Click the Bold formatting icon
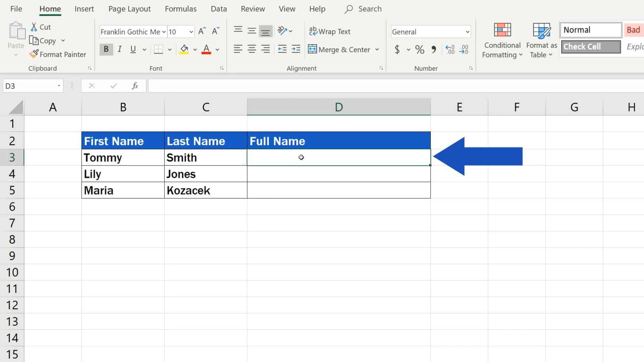The height and width of the screenshot is (362, 644). [106, 49]
